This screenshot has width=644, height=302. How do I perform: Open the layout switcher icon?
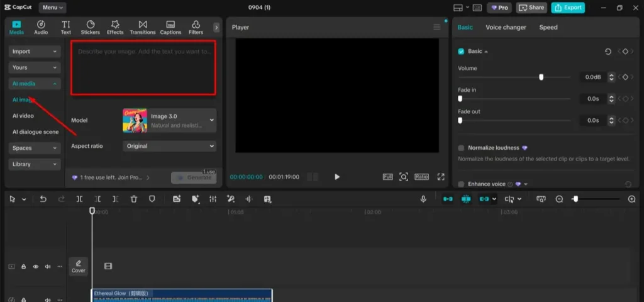[x=458, y=8]
